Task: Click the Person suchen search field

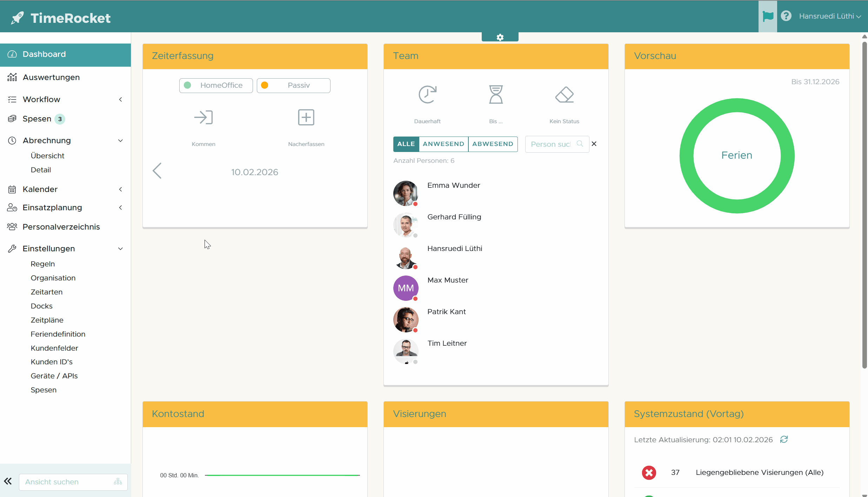Action: pos(551,144)
